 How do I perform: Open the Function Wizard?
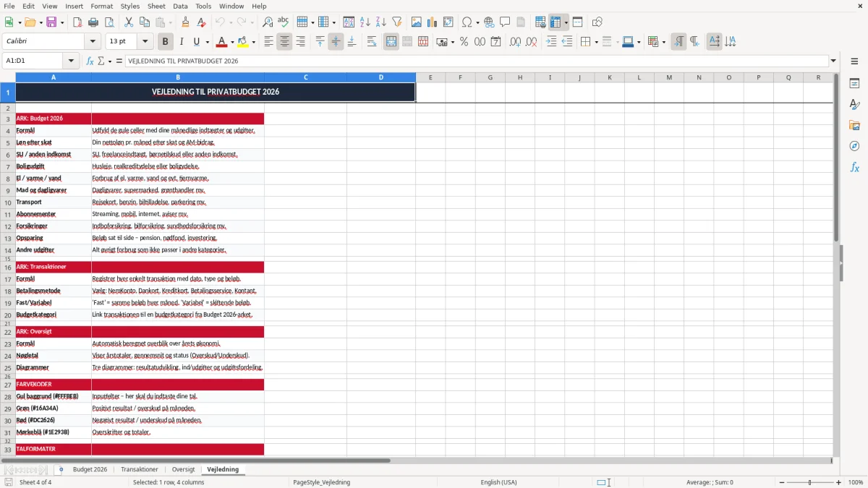point(90,61)
